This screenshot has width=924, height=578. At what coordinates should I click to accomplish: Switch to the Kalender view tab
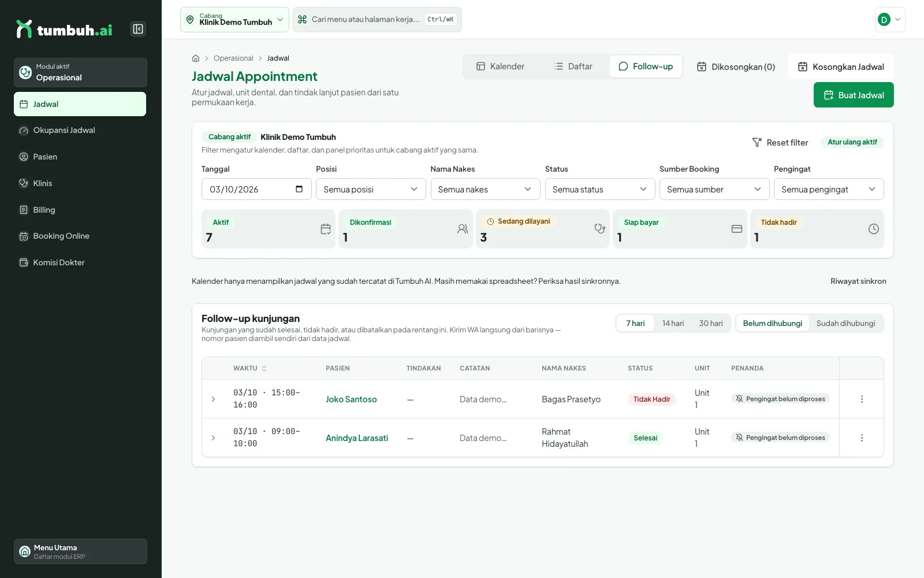(x=500, y=66)
